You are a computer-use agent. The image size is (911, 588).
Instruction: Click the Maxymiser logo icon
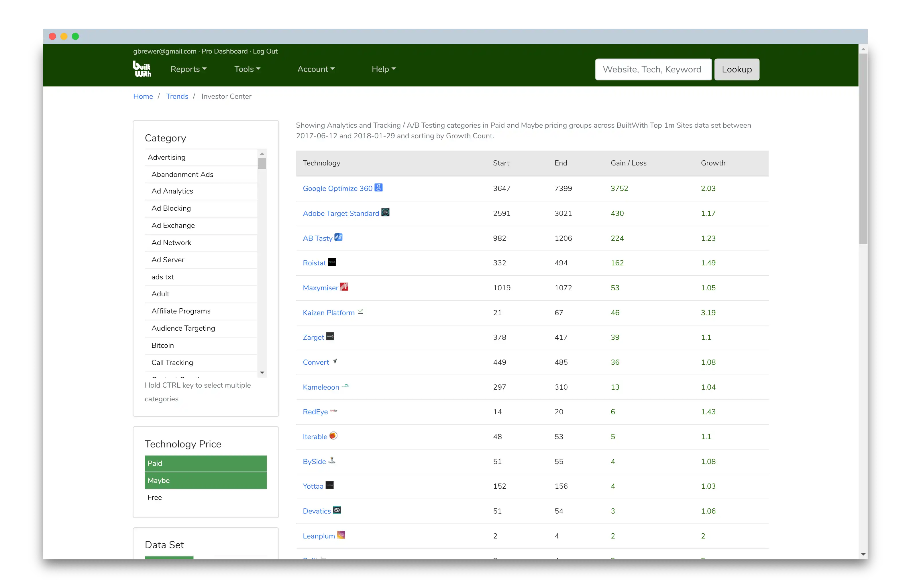344,287
